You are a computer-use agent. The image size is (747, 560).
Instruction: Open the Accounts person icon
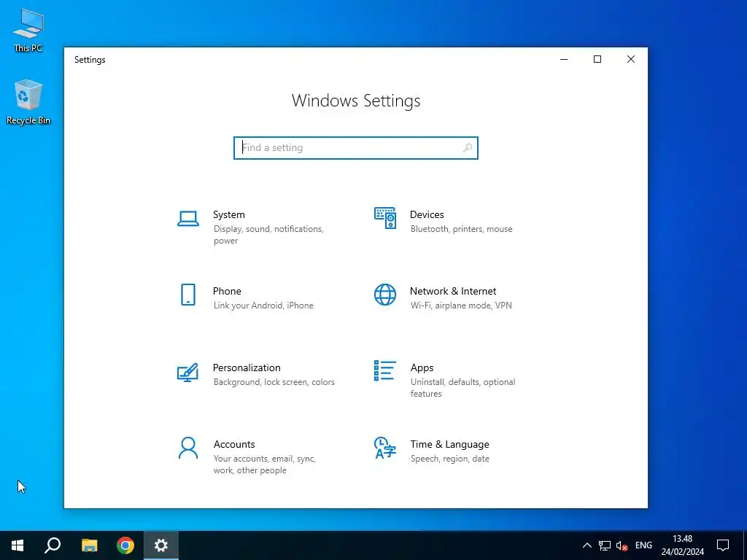coord(188,448)
